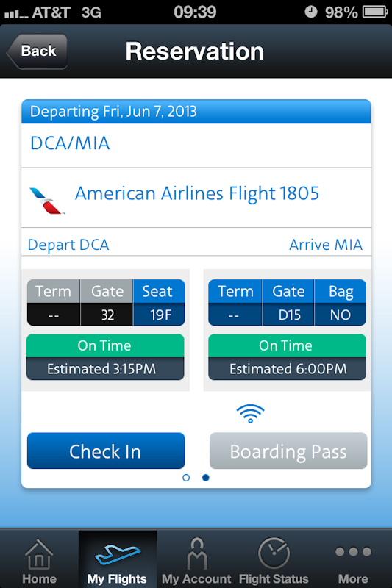Select the Seat 19F cell
Viewport: 392px width, 588px height.
(x=159, y=302)
